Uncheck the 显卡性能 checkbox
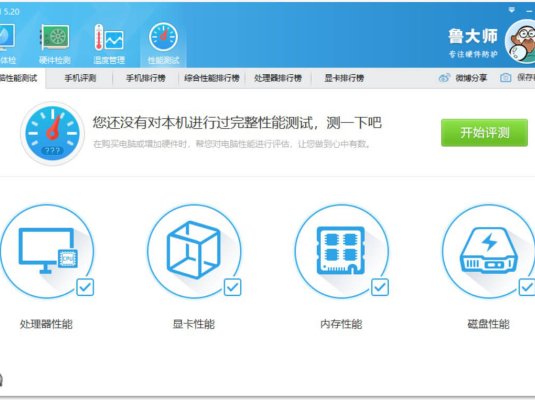The width and height of the screenshot is (535, 400). coord(233,287)
